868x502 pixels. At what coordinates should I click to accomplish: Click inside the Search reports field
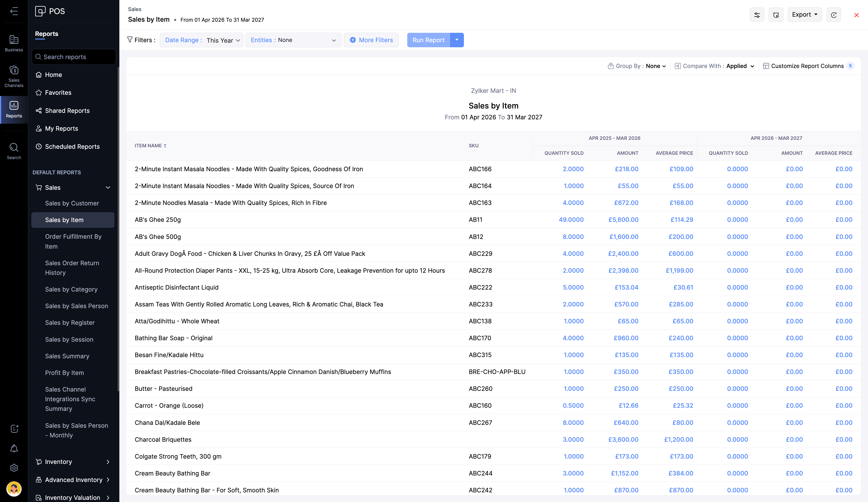pyautogui.click(x=74, y=57)
